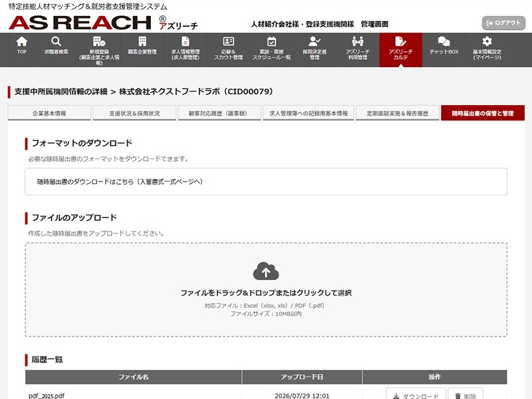Viewport: 532px width, 399px height.
Task: Open 定期面談実施＆報告履歴 tab
Action: pos(397,113)
